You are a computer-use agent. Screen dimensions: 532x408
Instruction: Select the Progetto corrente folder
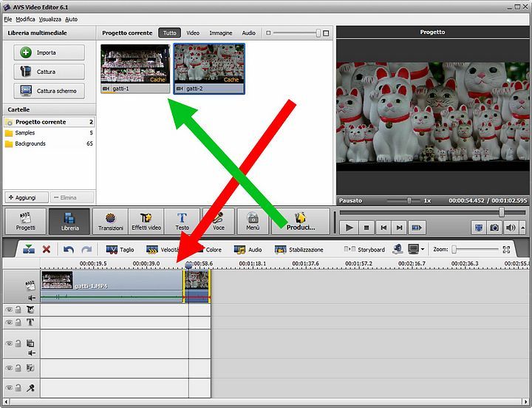50,122
